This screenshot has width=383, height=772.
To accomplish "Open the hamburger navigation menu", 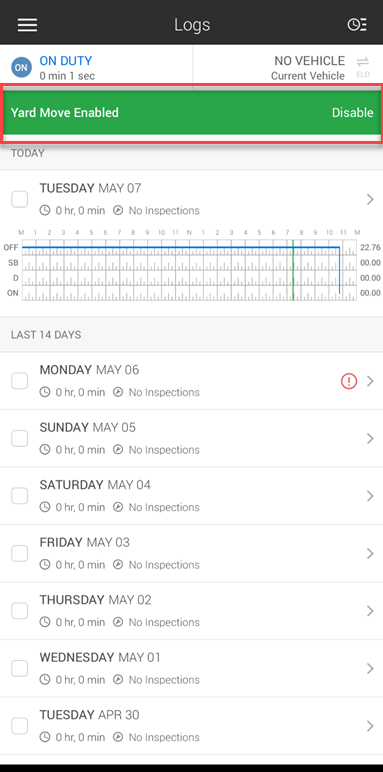I will click(27, 25).
